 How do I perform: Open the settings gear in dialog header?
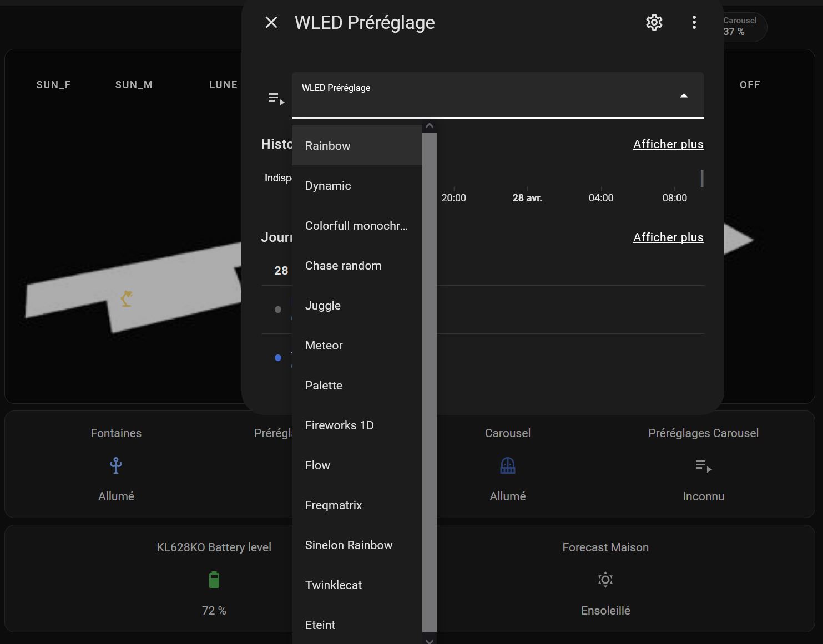(x=654, y=22)
